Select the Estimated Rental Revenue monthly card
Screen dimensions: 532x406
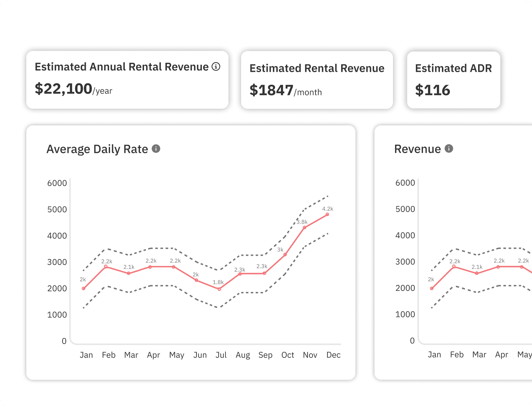point(317,80)
